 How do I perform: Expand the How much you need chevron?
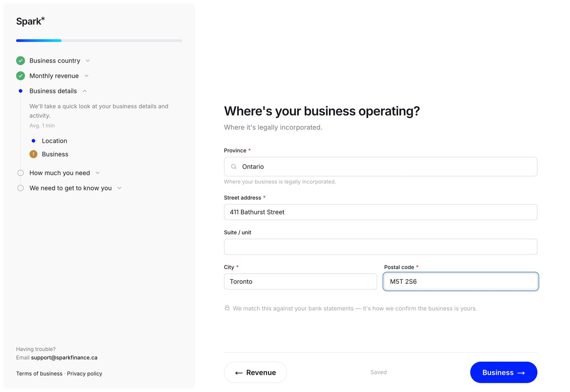click(98, 173)
